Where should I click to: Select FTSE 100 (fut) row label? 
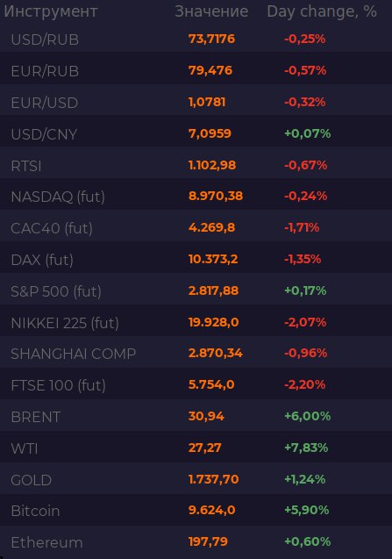coord(58,385)
